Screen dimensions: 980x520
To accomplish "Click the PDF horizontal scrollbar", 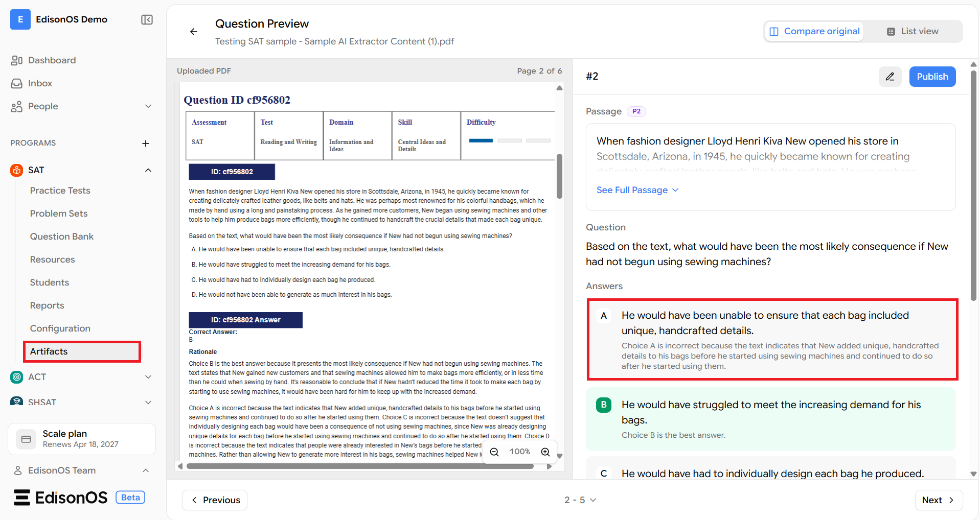I will coord(360,466).
